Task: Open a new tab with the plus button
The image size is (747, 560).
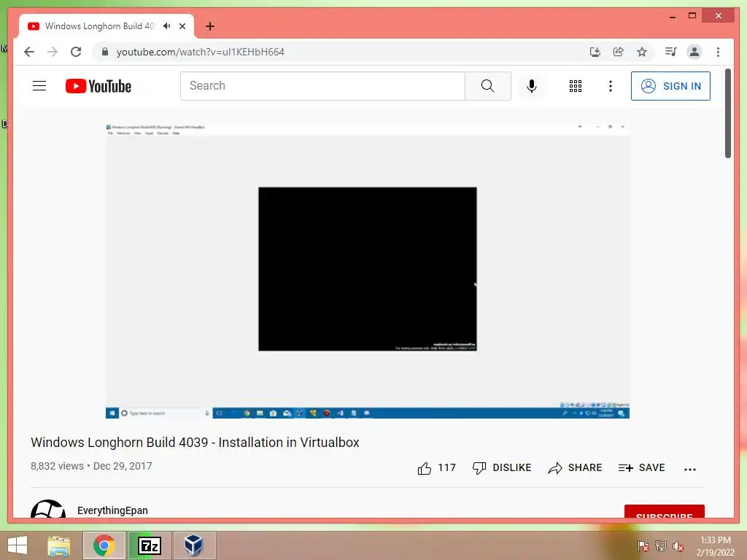Action: click(x=210, y=26)
